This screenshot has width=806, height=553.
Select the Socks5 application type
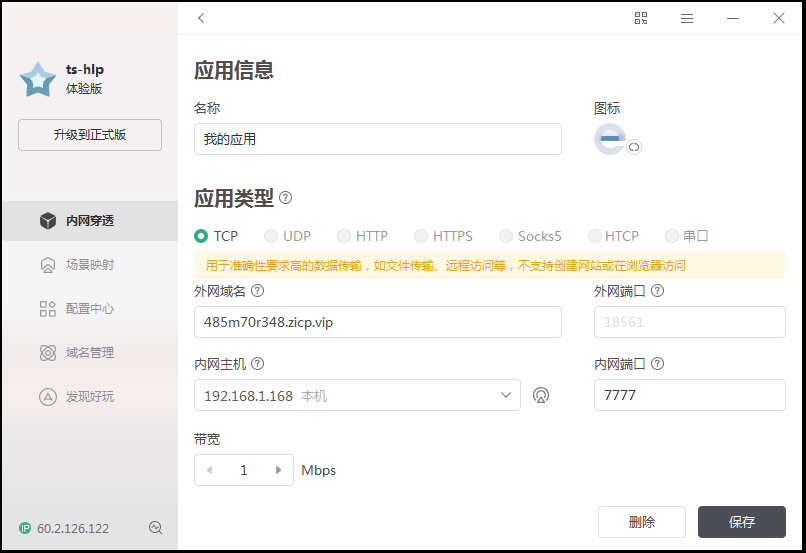530,236
